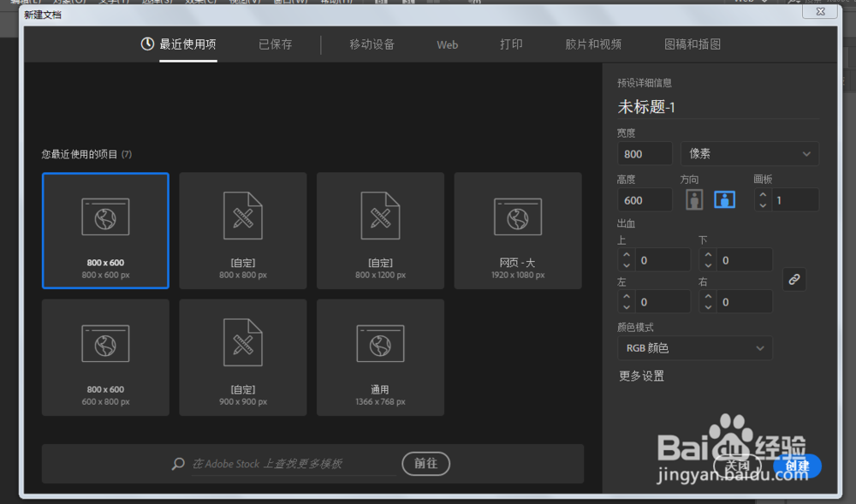Toggle the bleed link chain icon
Image resolution: width=856 pixels, height=504 pixels.
tap(794, 280)
